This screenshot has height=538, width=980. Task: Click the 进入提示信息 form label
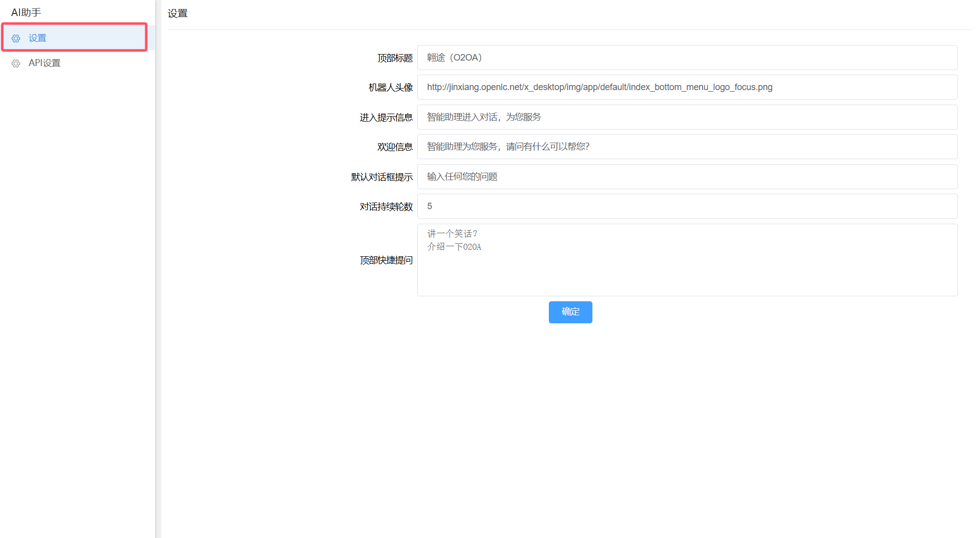pyautogui.click(x=386, y=118)
